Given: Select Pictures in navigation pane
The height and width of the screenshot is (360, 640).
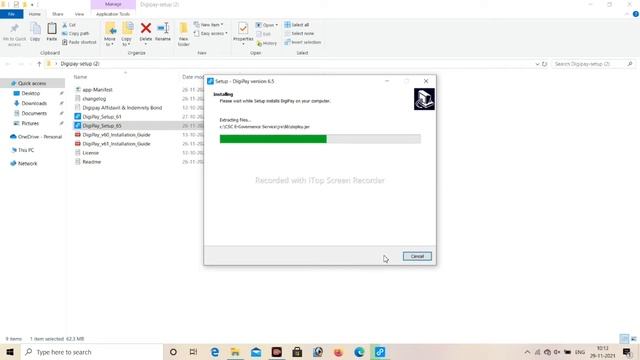Looking at the screenshot, I should coord(30,123).
